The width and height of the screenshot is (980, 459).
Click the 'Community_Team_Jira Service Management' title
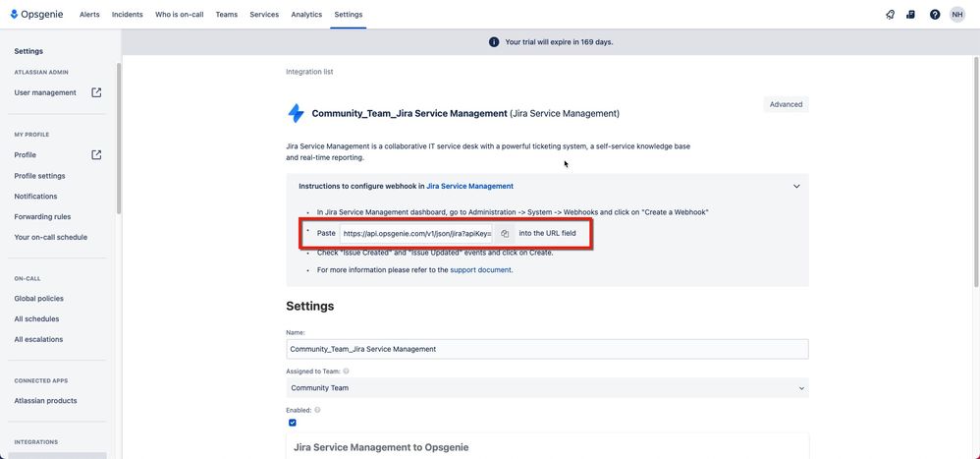point(409,114)
